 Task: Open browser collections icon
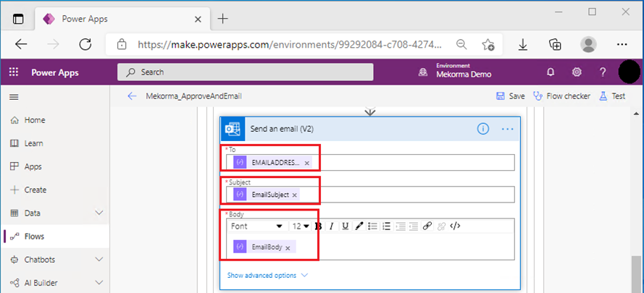coord(555,44)
